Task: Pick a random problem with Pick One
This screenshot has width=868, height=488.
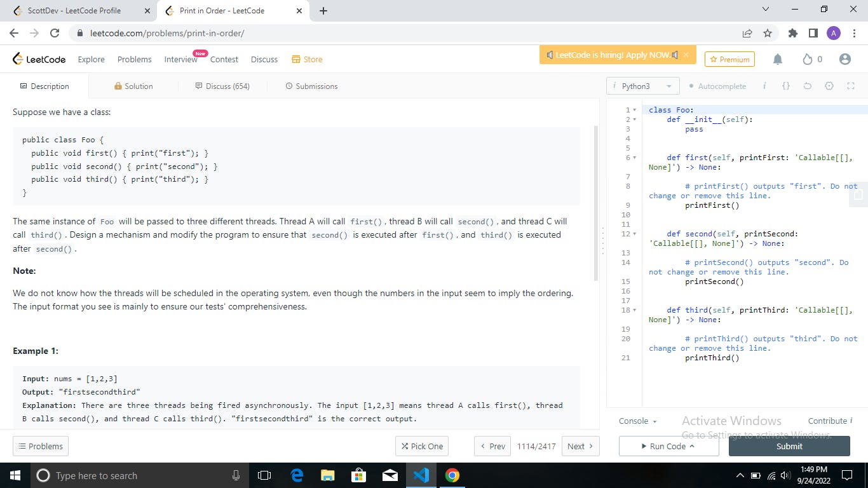Action: pos(422,446)
